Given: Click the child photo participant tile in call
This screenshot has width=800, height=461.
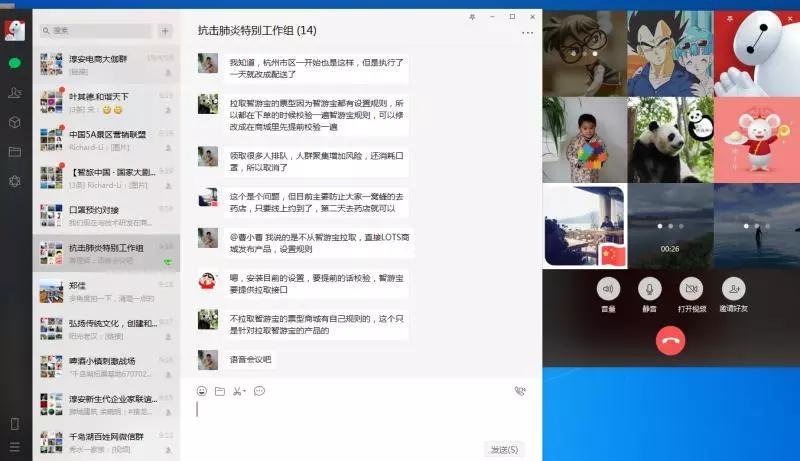Looking at the screenshot, I should (585, 140).
